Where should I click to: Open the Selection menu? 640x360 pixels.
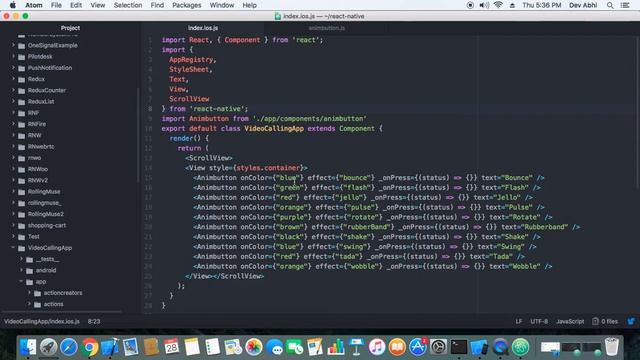[x=128, y=5]
